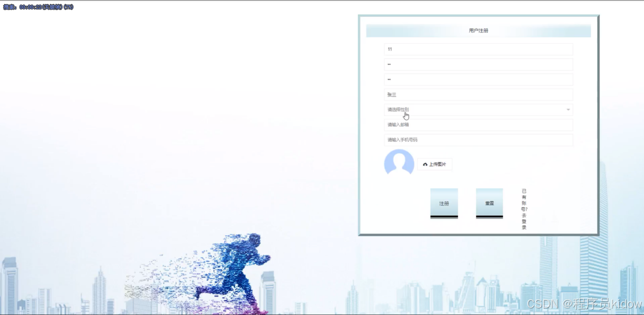Viewport: 644px width, 315px height.
Task: Click the 用户注册 form title
Action: click(478, 30)
